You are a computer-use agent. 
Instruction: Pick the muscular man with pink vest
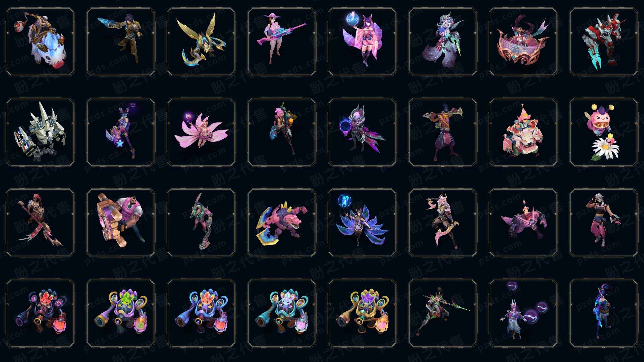pyautogui.click(x=121, y=223)
